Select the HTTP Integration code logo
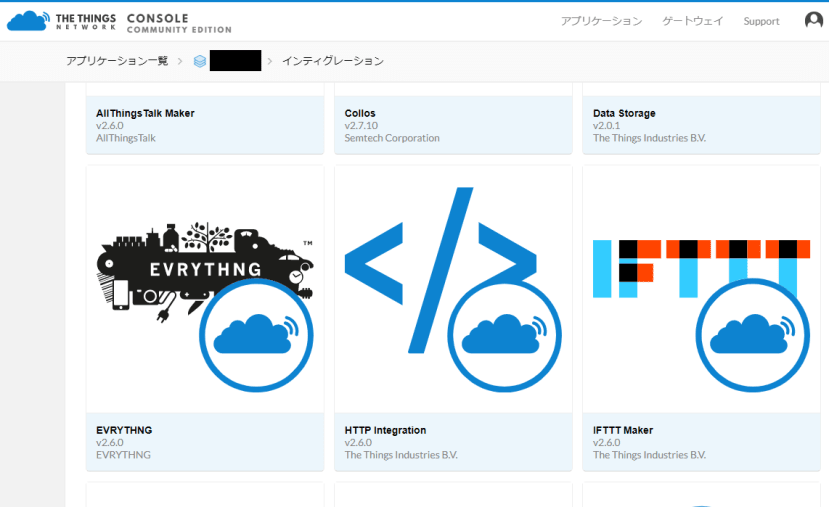This screenshot has height=507, width=829. [453, 289]
